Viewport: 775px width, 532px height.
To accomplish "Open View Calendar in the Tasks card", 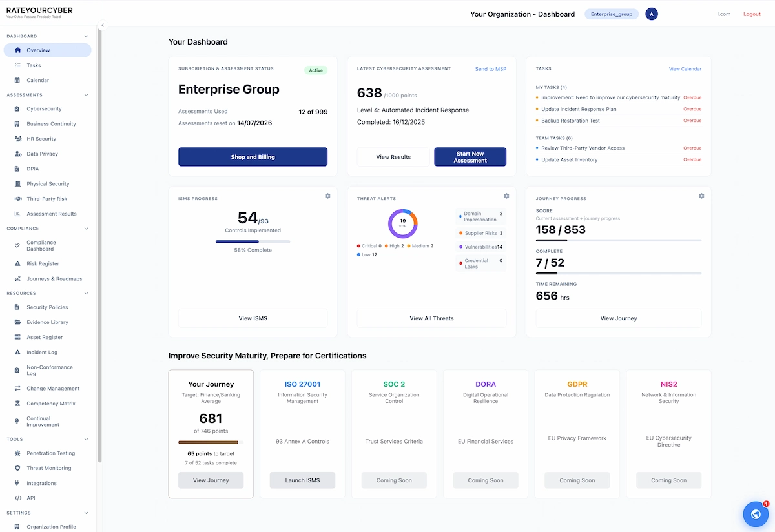I will tap(685, 68).
